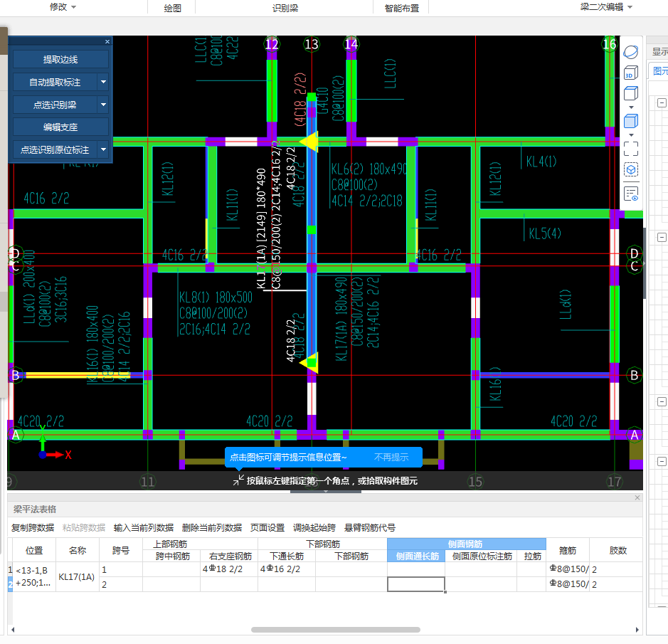Click axis bubble 13 at the top
The height and width of the screenshot is (644, 668).
pos(312,44)
